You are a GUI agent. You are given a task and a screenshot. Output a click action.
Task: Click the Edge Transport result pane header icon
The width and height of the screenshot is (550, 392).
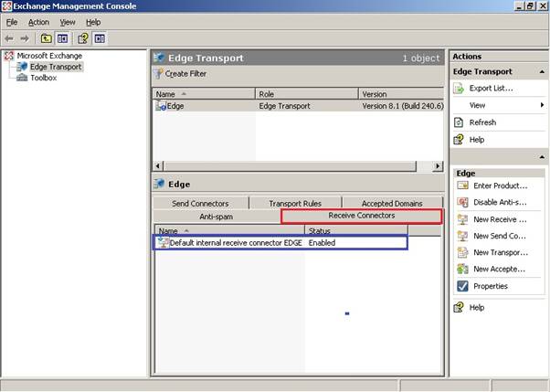click(x=159, y=58)
